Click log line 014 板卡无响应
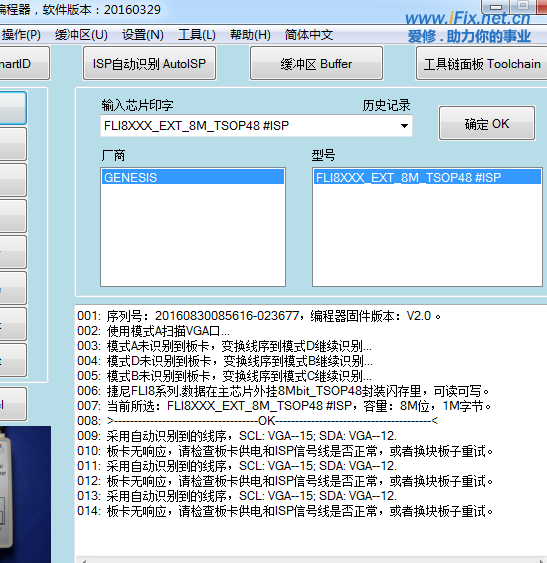 (x=285, y=511)
